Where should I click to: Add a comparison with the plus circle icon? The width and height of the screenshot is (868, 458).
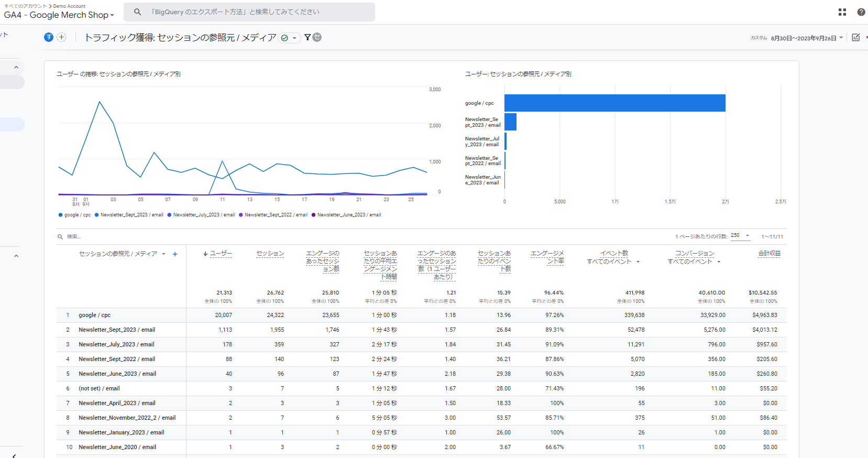point(61,37)
